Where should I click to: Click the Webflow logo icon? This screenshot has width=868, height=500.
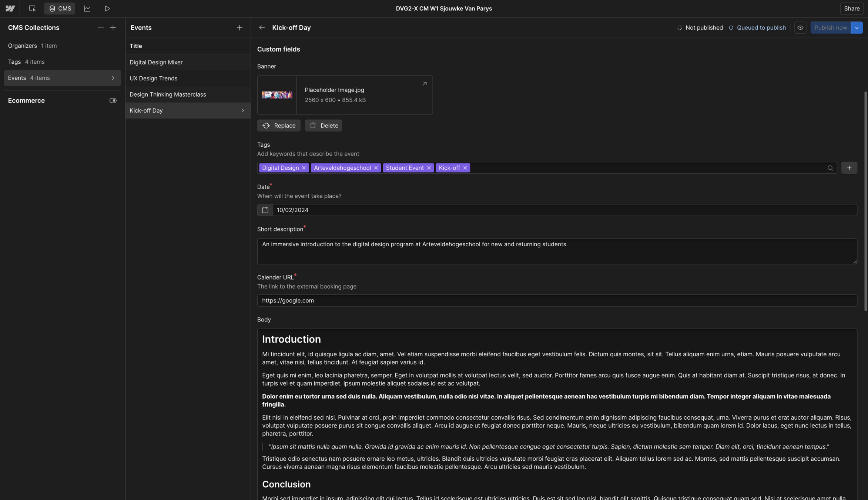10,9
